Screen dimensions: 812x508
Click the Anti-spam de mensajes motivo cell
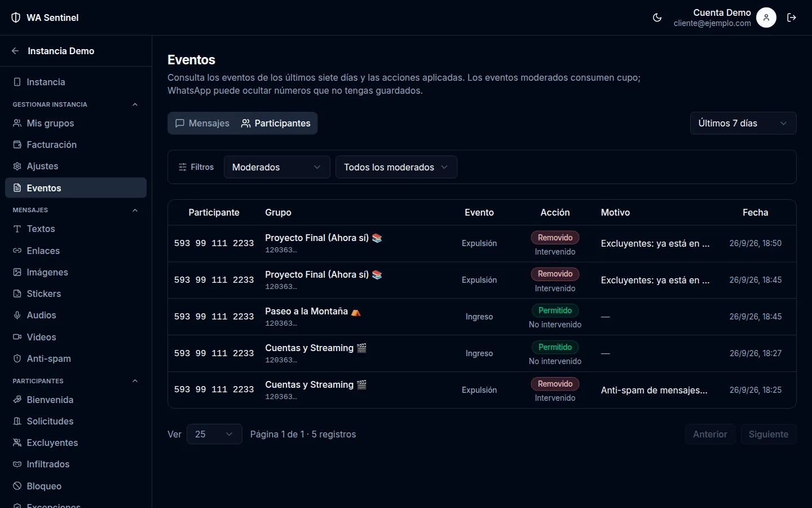click(x=654, y=390)
